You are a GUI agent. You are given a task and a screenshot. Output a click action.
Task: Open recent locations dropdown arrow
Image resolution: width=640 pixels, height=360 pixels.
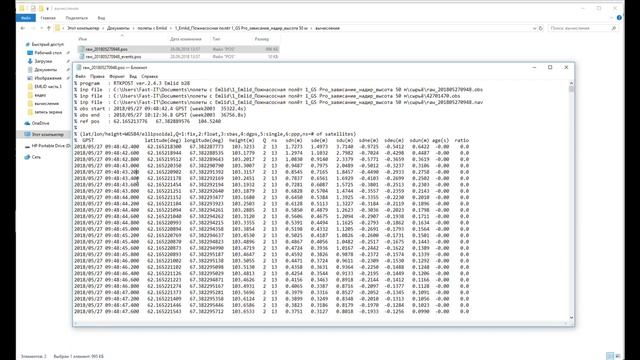41,28
